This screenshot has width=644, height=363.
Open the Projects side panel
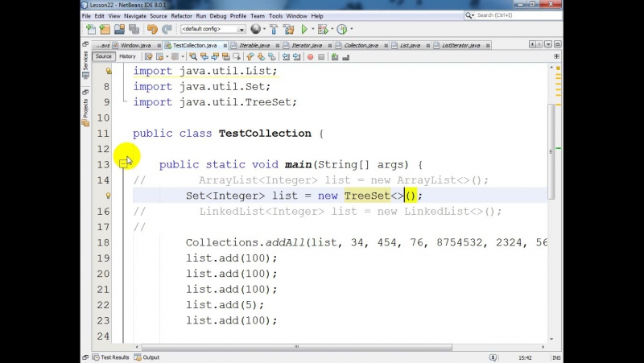tap(85, 112)
